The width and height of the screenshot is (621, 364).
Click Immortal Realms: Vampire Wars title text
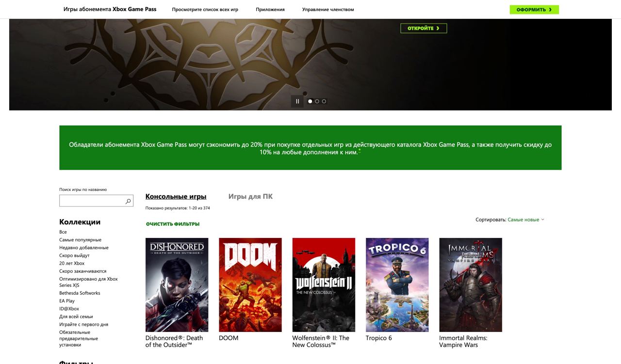click(463, 341)
